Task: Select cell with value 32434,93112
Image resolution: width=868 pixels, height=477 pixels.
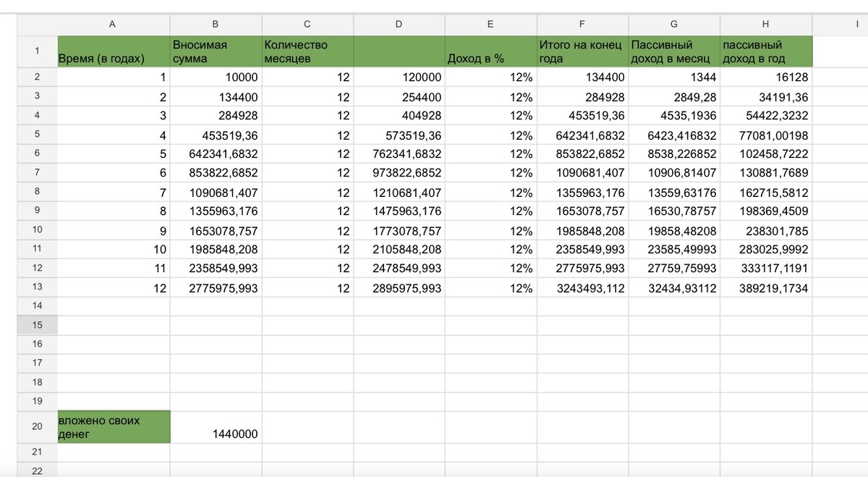Action: (x=674, y=287)
